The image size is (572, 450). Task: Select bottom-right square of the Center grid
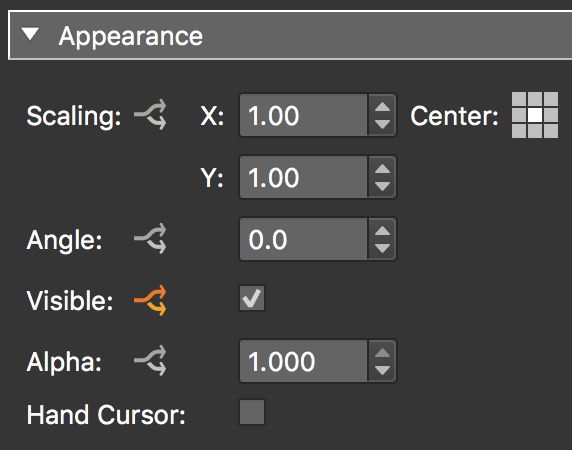551,131
